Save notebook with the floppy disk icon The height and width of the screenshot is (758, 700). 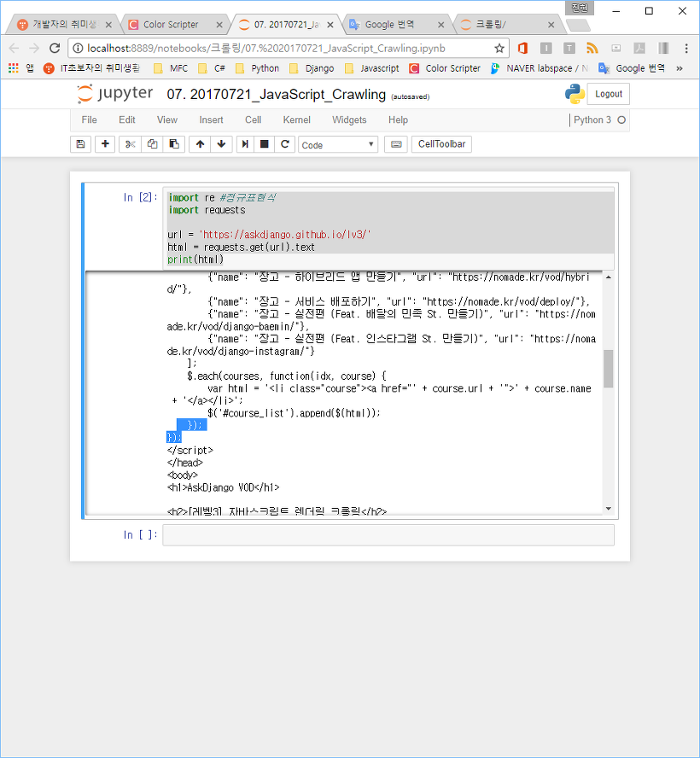coord(81,144)
